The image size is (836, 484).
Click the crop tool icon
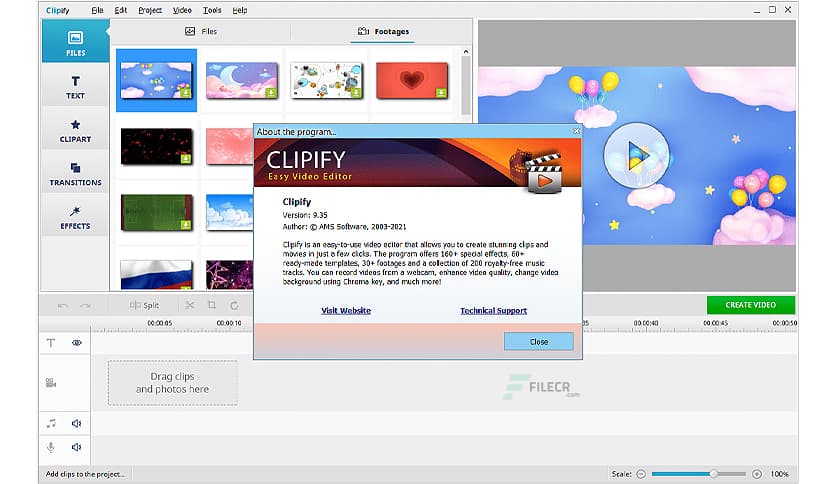coord(212,305)
